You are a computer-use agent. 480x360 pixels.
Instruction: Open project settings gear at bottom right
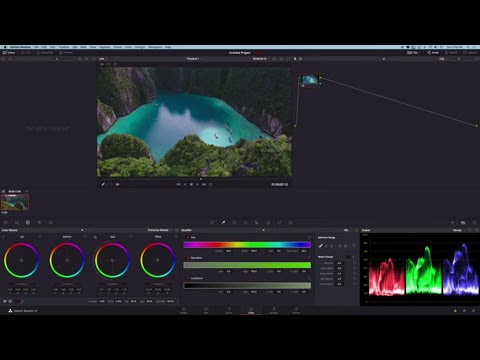coord(474,311)
